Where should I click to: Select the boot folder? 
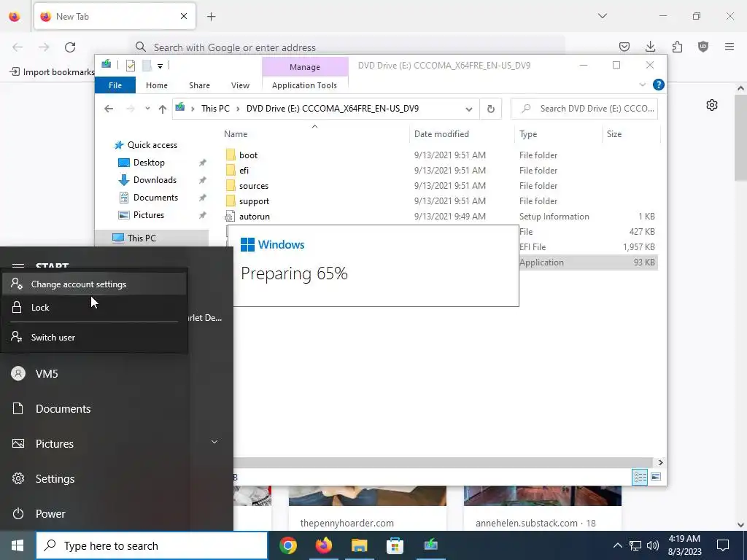click(x=248, y=155)
